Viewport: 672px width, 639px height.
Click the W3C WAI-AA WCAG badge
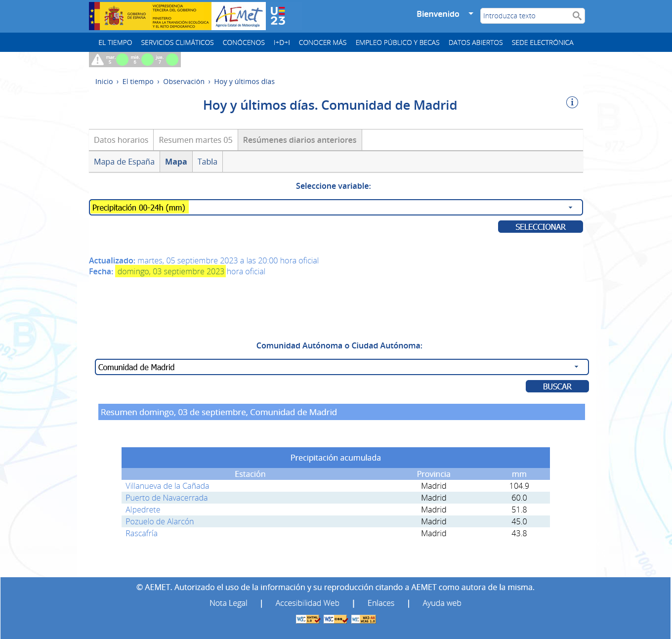coord(364,619)
